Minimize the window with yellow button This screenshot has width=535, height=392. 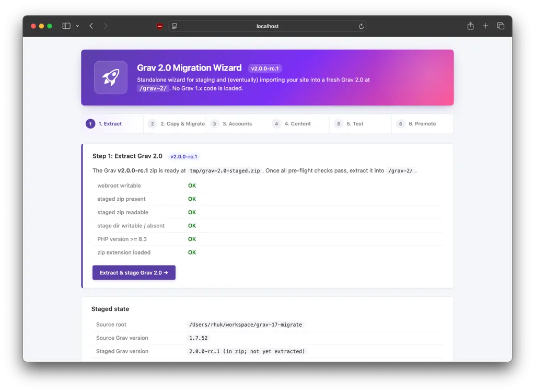pos(41,26)
